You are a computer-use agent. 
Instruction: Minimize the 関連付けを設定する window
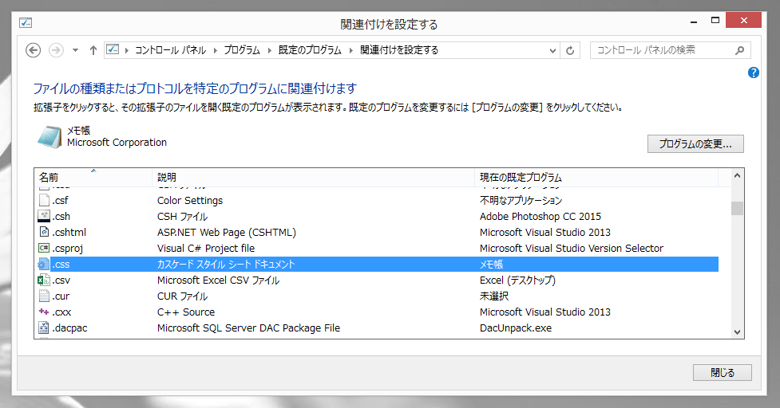(x=694, y=21)
